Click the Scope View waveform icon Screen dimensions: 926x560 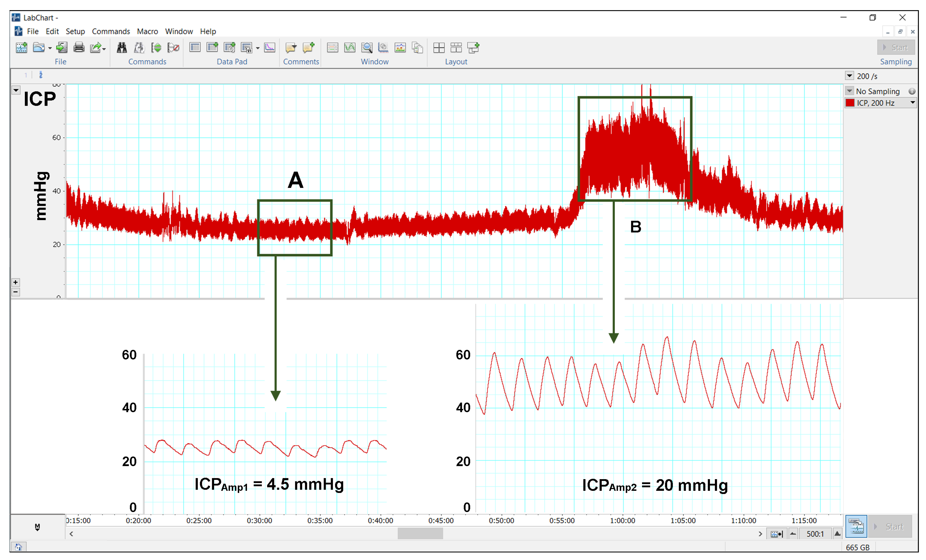pos(349,48)
